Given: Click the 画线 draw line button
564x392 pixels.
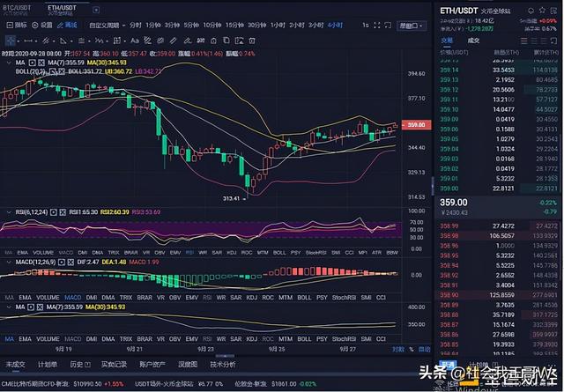Looking at the screenshot, I should 67,26.
